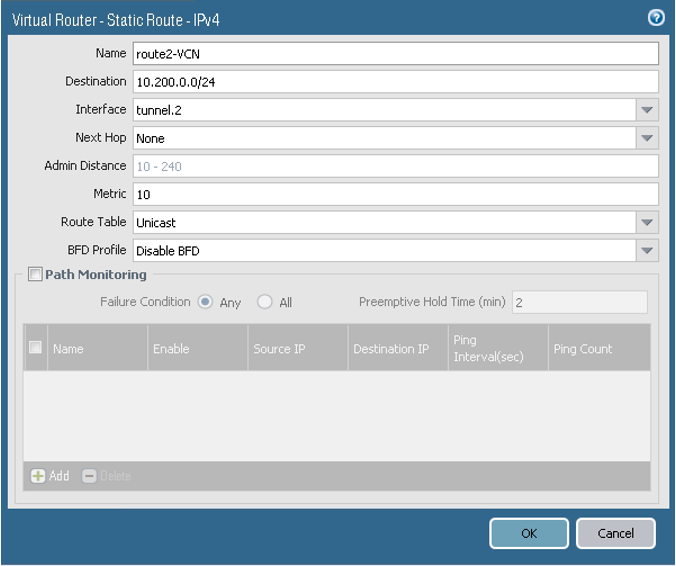The width and height of the screenshot is (676, 566).
Task: Click the OK button
Action: (x=529, y=533)
